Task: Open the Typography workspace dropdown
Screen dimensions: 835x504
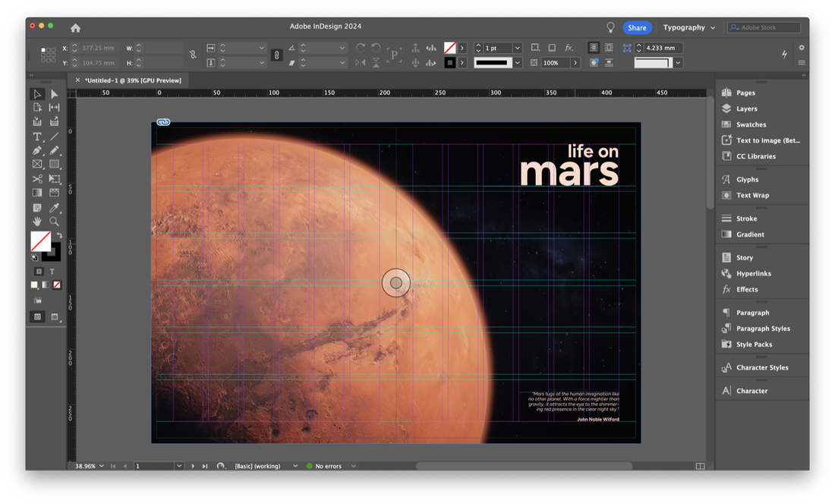Action: (689, 27)
